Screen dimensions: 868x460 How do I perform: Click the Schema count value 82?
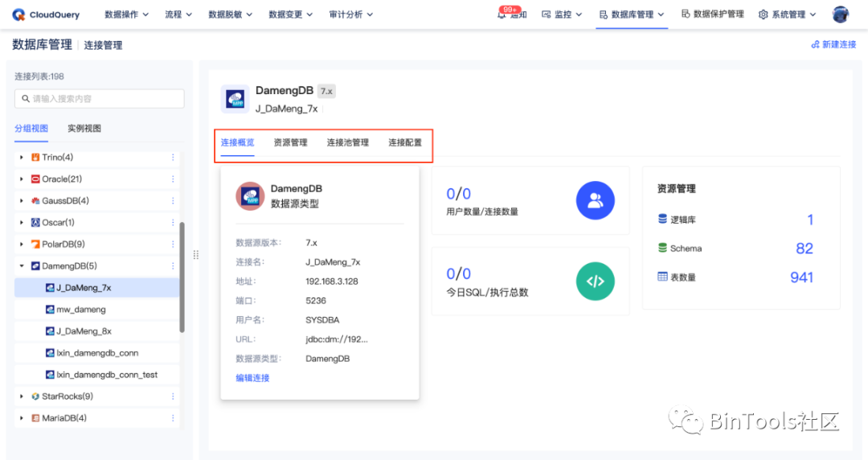(x=805, y=248)
